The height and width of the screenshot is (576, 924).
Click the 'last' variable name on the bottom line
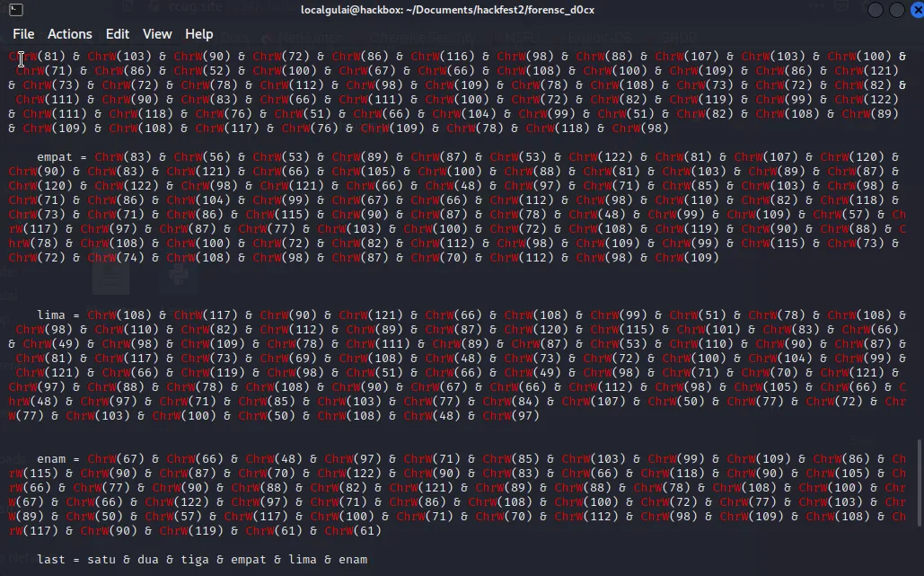click(51, 560)
